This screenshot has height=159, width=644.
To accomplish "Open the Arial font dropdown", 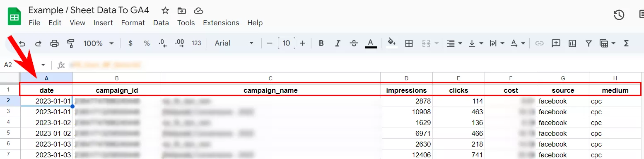I will tap(234, 43).
